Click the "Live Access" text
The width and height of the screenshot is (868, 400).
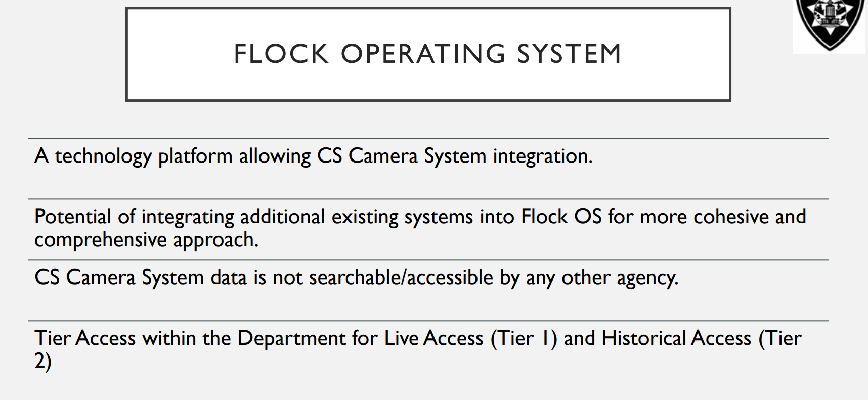tap(433, 338)
